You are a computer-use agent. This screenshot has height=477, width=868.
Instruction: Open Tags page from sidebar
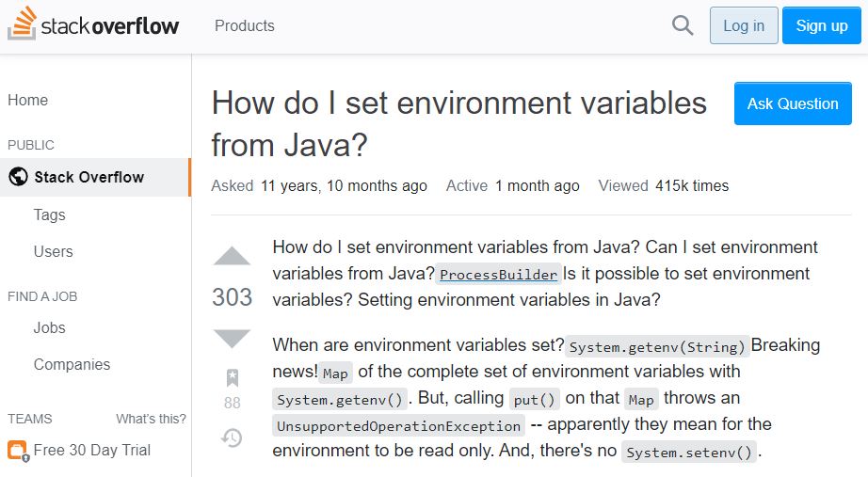(x=49, y=215)
